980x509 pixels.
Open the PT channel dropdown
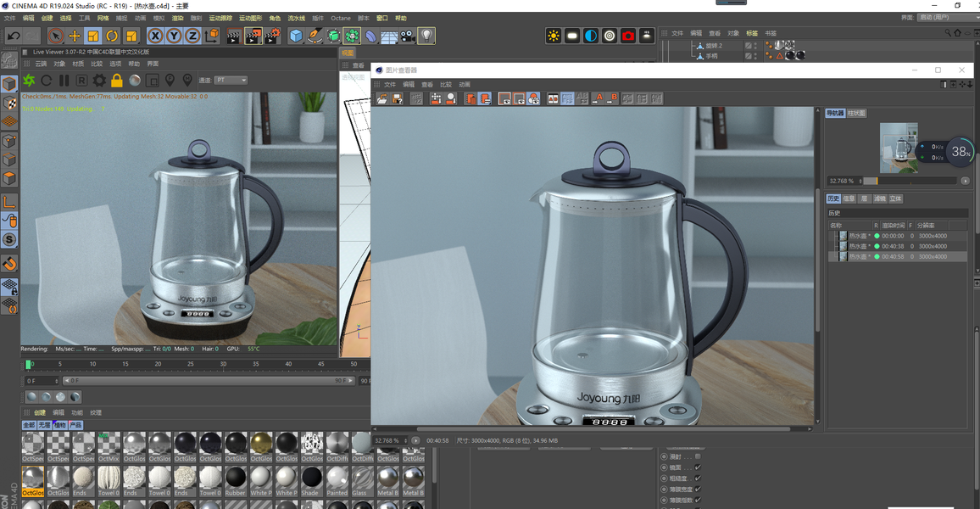tap(231, 80)
